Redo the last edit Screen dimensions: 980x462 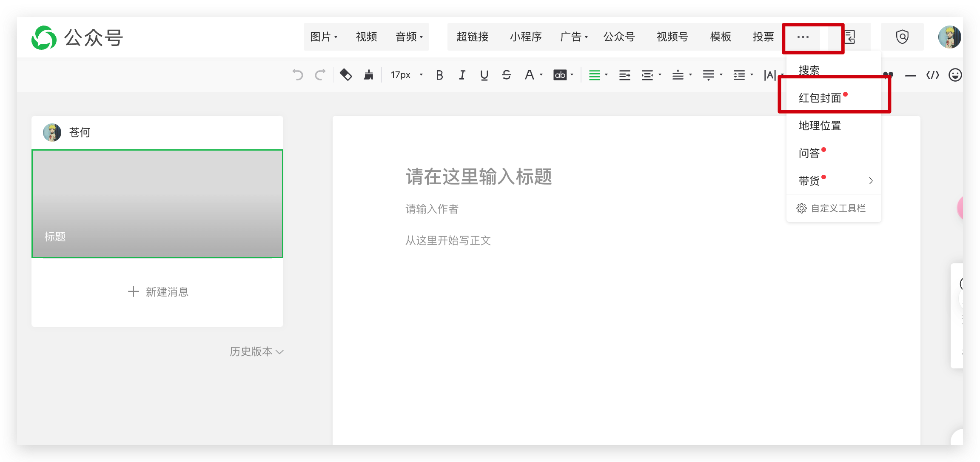(320, 75)
